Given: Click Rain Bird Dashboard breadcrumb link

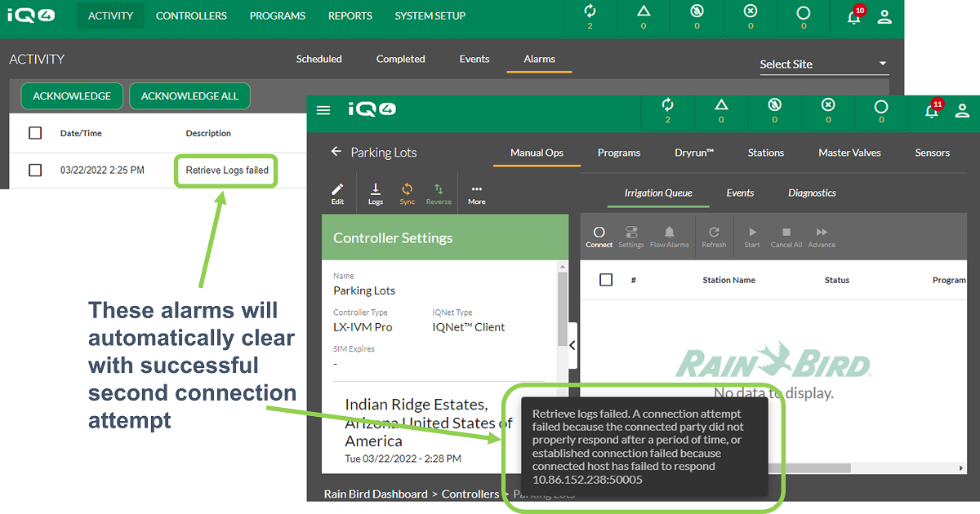Looking at the screenshot, I should [x=376, y=494].
